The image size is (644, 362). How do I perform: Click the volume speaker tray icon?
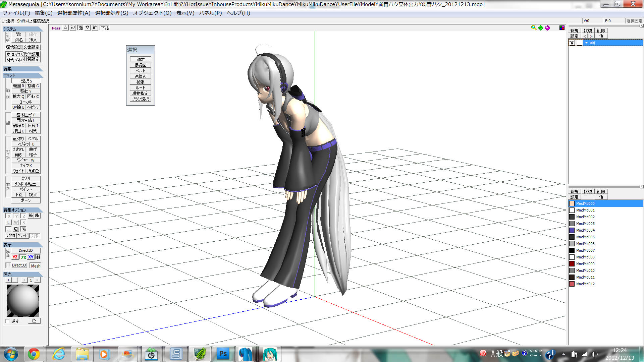594,354
